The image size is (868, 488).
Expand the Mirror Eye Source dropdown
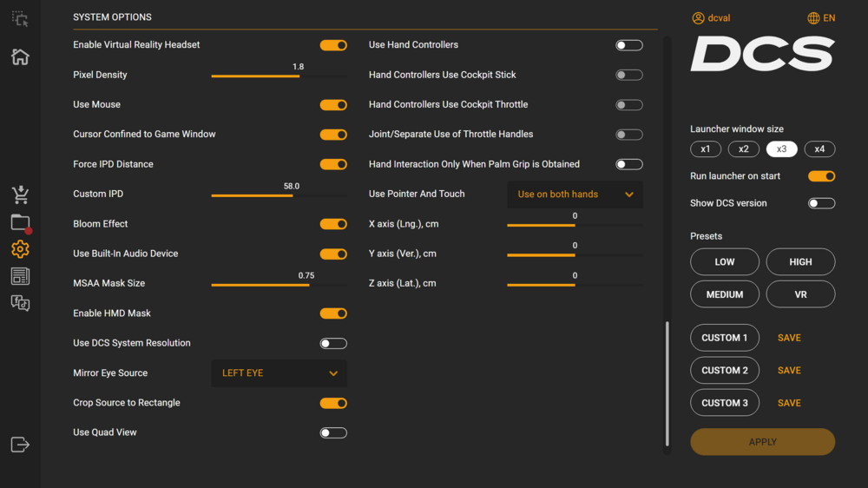(279, 373)
